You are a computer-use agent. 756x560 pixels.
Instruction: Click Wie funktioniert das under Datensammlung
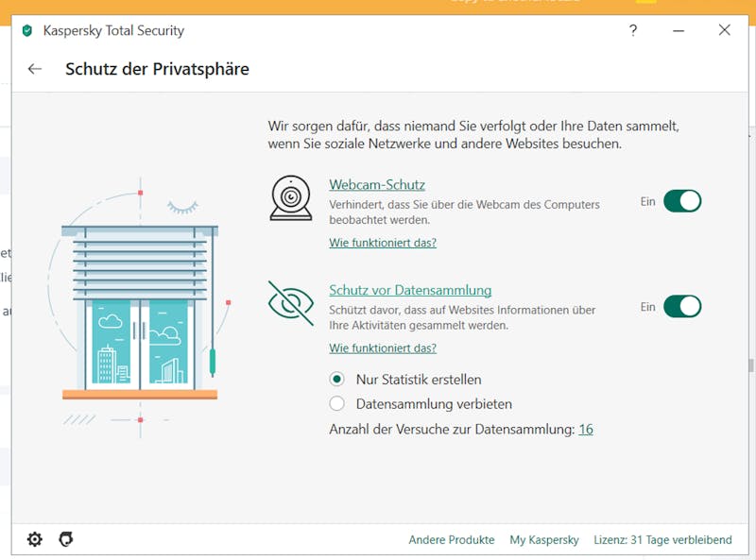[x=383, y=348]
